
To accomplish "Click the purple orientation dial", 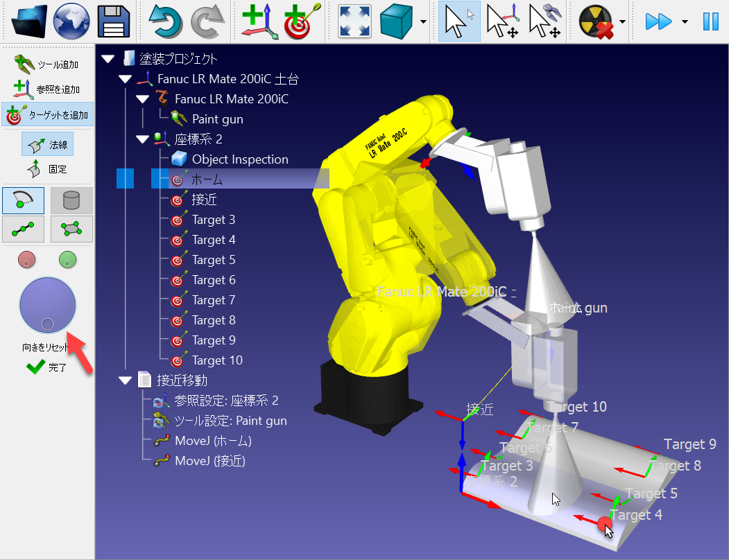I will coord(47,305).
